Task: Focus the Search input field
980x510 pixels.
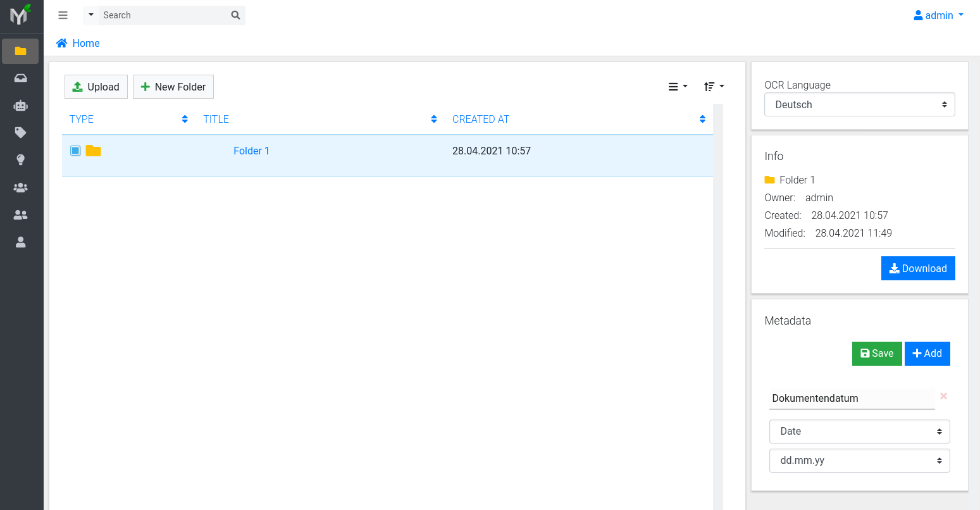Action: click(x=163, y=15)
